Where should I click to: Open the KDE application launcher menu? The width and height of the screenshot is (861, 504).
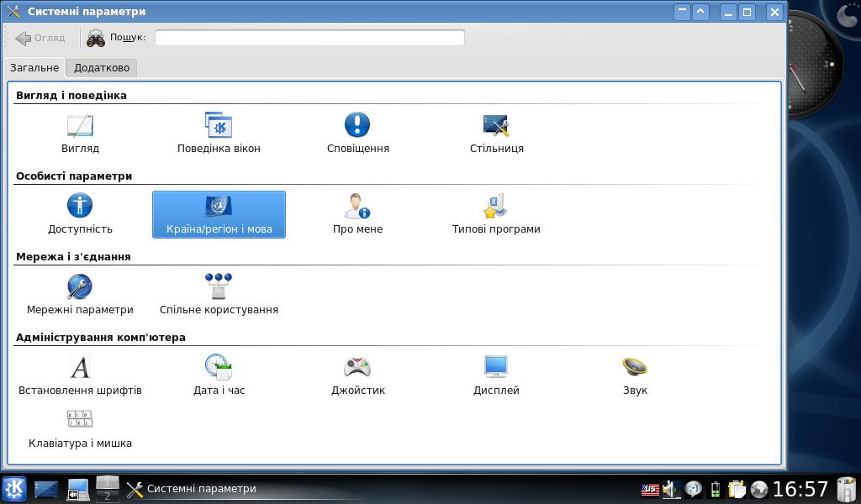pos(14,489)
